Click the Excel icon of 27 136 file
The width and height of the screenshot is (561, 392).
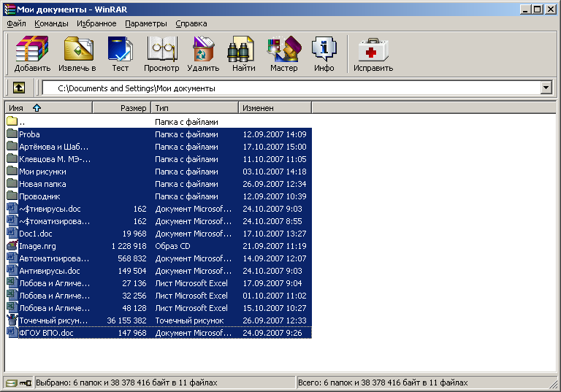pos(12,283)
